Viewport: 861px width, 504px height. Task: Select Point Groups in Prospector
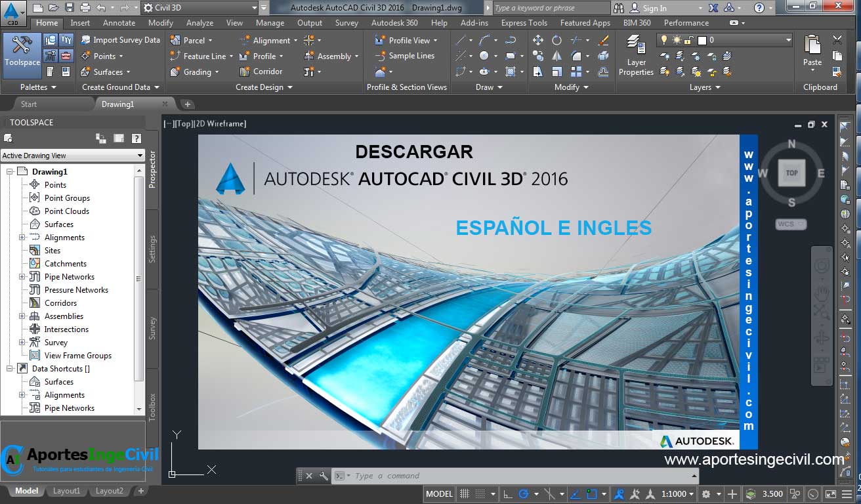coord(67,198)
